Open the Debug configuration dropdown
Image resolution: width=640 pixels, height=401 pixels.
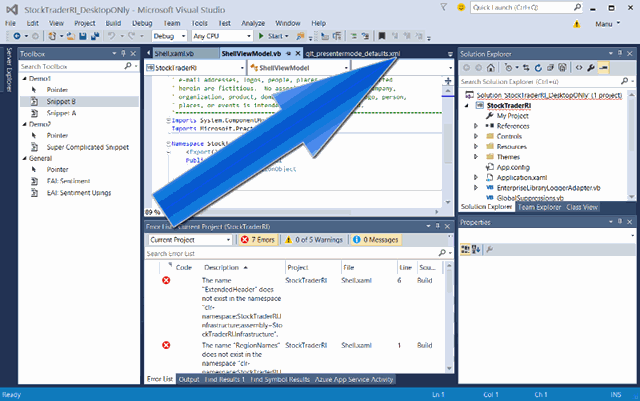point(169,36)
